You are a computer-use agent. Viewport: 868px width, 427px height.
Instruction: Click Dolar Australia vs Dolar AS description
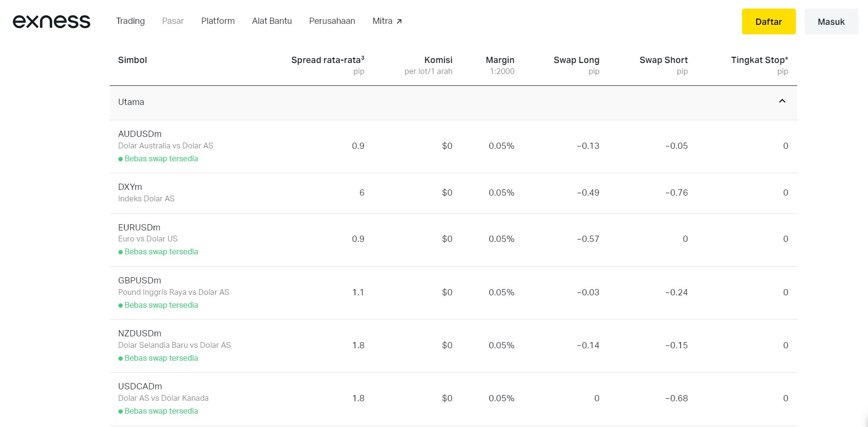click(x=166, y=146)
